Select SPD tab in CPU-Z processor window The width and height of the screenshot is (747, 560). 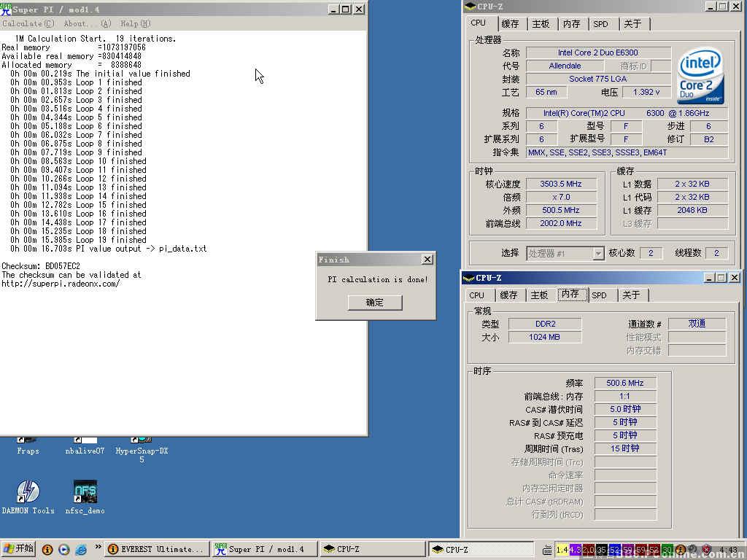[601, 24]
